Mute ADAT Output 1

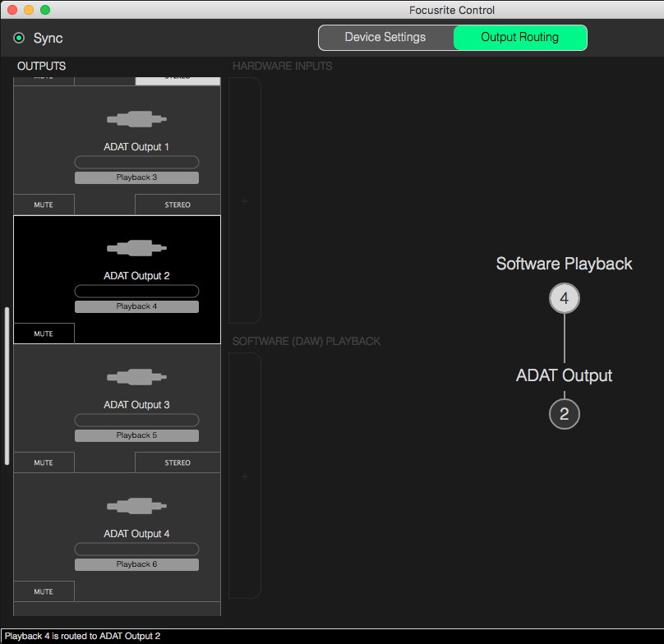(x=44, y=204)
